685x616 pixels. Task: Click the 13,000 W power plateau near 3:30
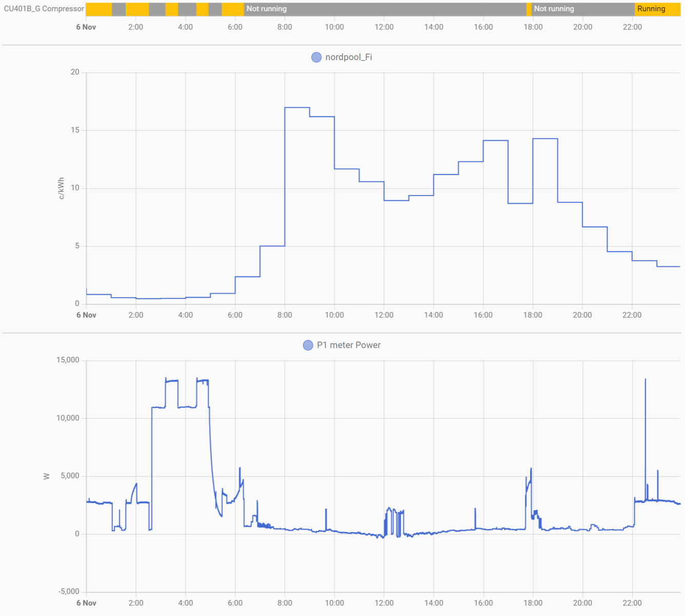pos(172,381)
